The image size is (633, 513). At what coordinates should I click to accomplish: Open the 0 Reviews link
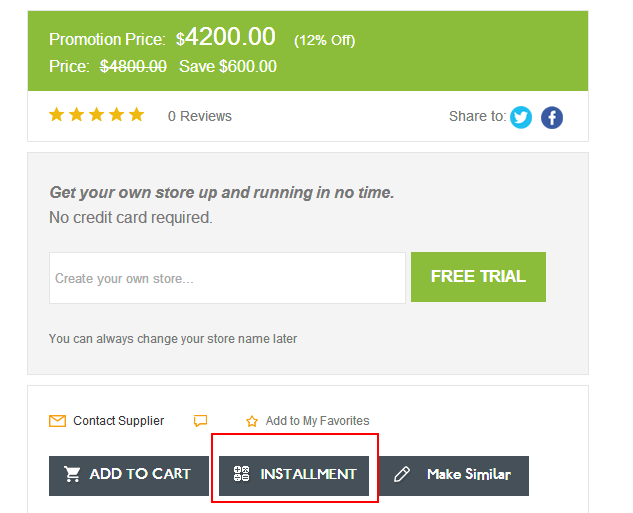pos(200,116)
